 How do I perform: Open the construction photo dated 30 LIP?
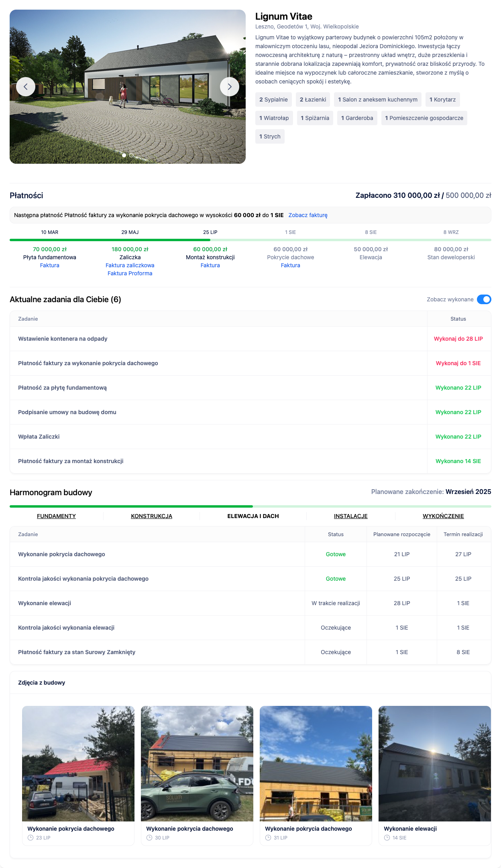197,763
